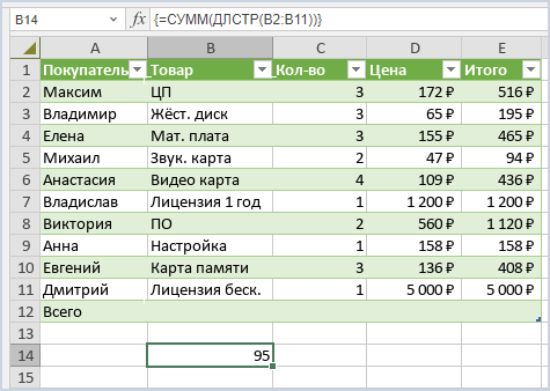
Task: Select column B header
Action: [210, 48]
